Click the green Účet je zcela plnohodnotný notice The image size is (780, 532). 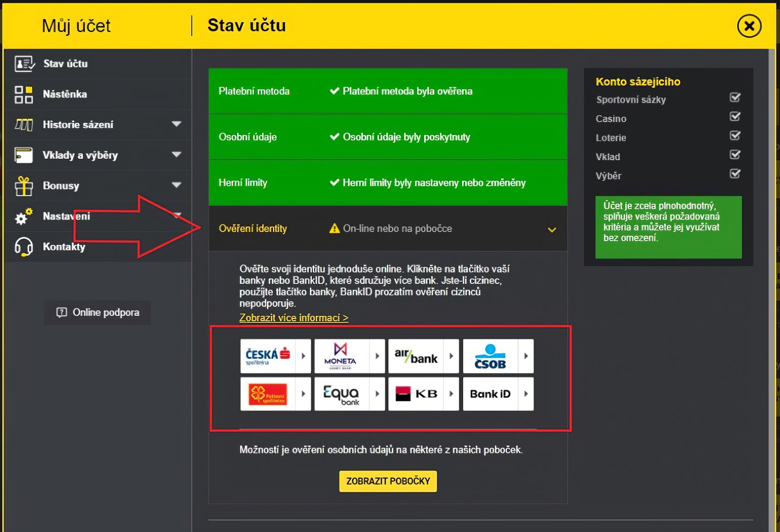tap(668, 227)
